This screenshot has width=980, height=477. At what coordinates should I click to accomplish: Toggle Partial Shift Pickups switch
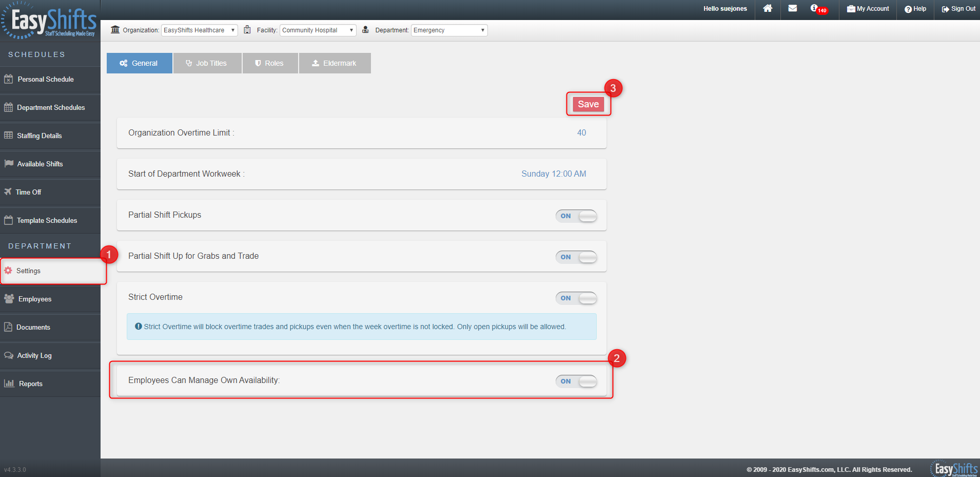(576, 216)
